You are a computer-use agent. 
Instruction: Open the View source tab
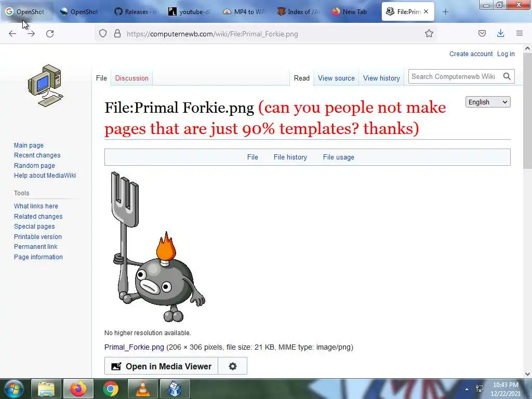tap(336, 78)
